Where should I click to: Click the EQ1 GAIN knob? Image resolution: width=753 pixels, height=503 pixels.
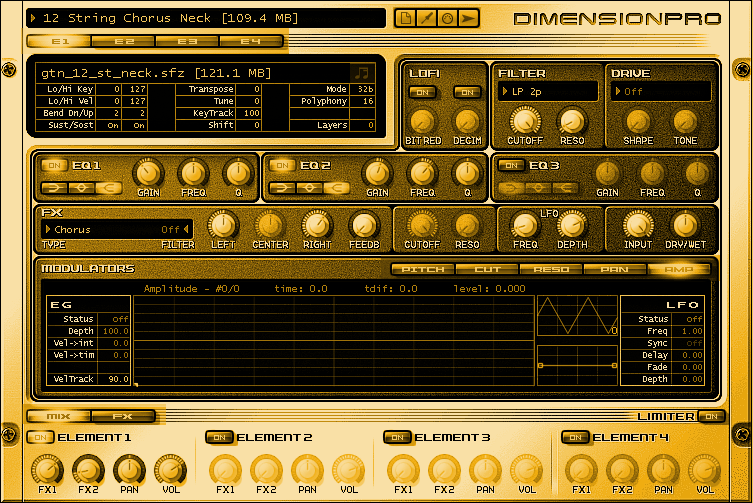click(148, 173)
